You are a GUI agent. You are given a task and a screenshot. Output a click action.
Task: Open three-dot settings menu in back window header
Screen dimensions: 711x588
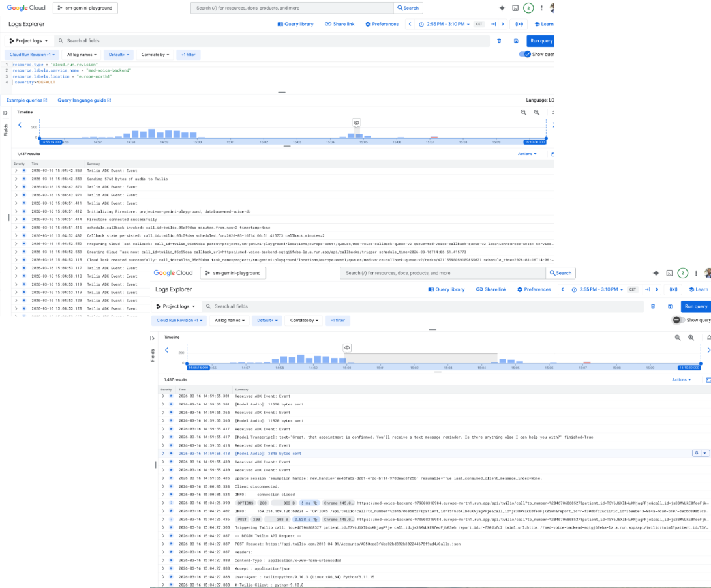541,8
